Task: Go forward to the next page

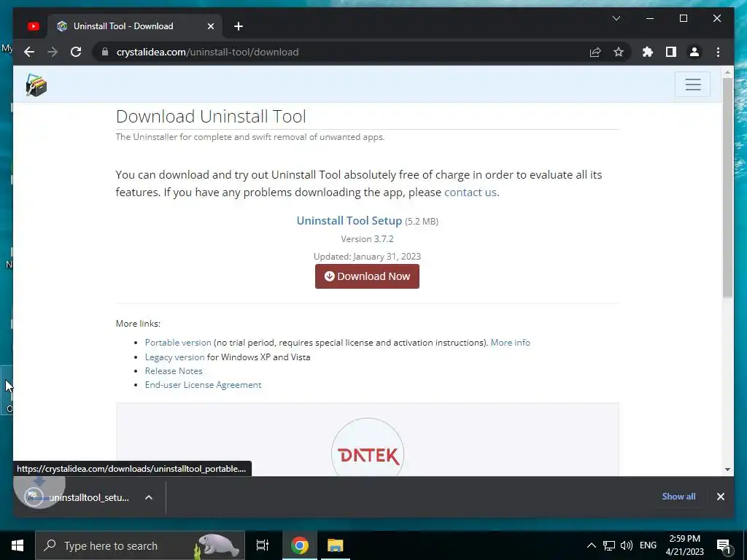Action: pyautogui.click(x=53, y=52)
